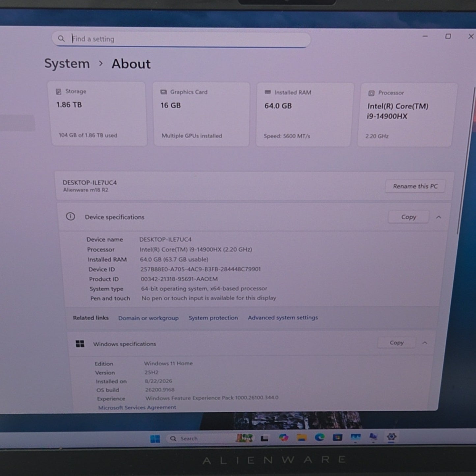Open Microsoft Store from the taskbar
Image resolution: width=476 pixels, height=476 pixels.
click(x=337, y=437)
